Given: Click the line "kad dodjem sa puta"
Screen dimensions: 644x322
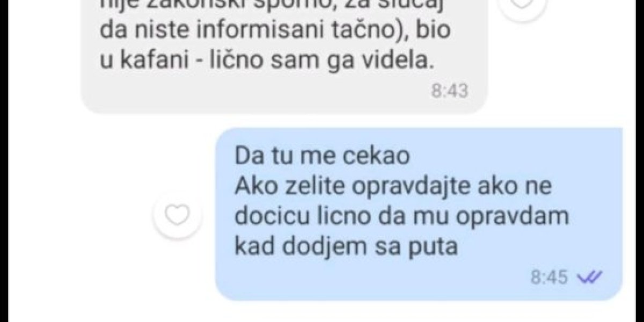Looking at the screenshot, I should click(345, 248).
